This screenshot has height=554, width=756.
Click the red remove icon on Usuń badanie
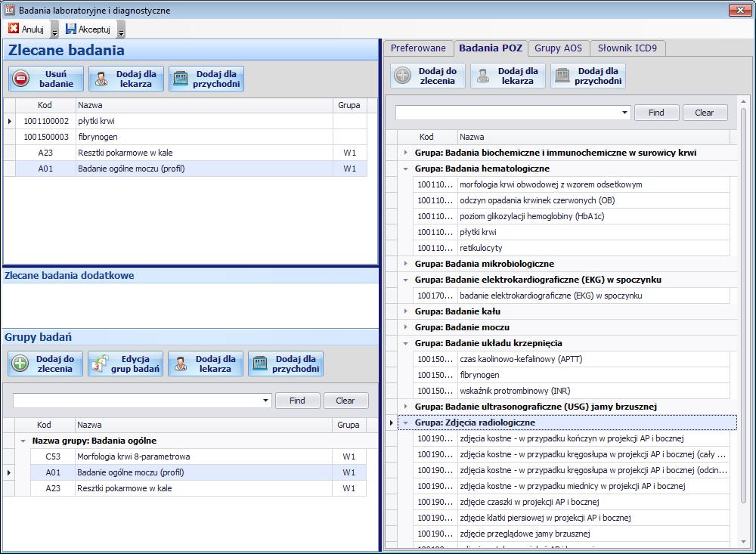(20, 79)
